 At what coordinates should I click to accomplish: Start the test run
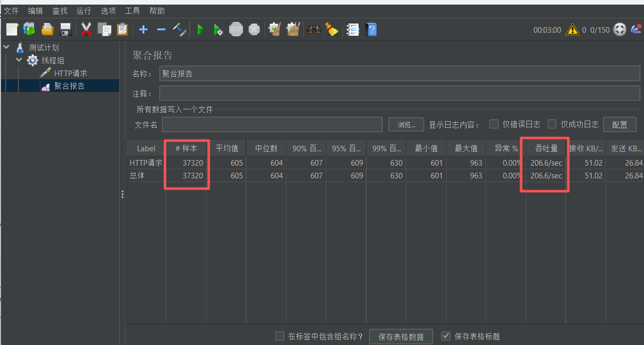[x=201, y=29]
